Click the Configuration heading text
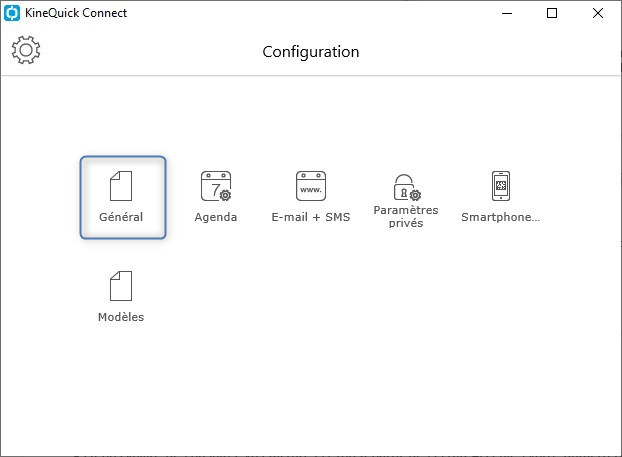The image size is (622, 457). (311, 52)
